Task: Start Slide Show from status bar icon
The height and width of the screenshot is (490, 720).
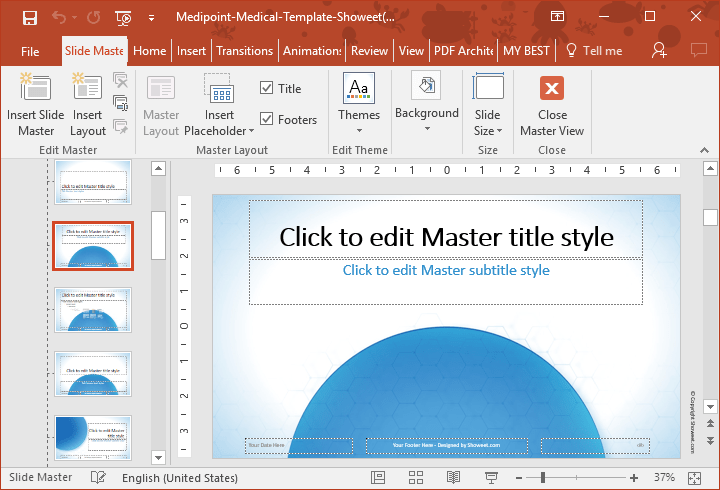Action: point(491,478)
